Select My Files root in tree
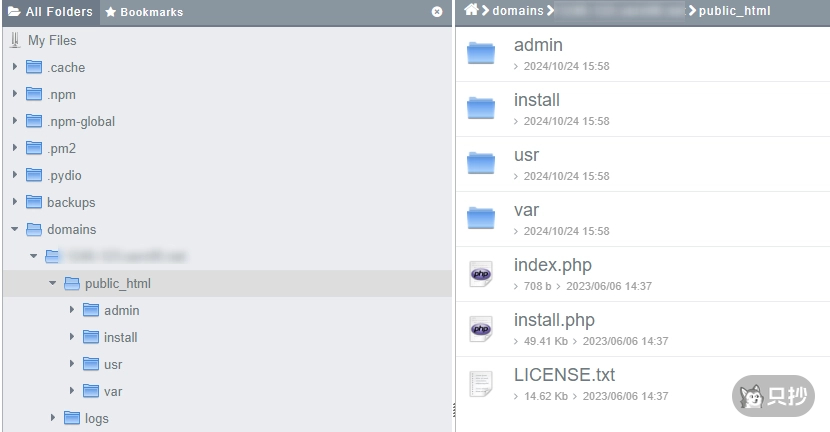 [51, 40]
